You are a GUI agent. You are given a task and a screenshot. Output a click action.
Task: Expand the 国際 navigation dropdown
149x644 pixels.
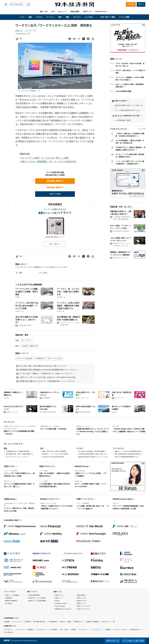point(68,17)
